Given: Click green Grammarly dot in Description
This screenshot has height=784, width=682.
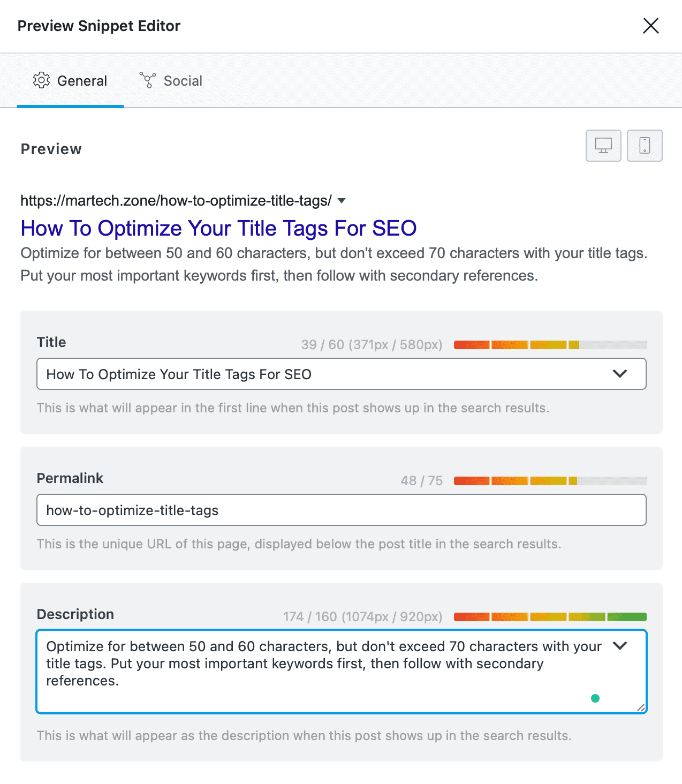Looking at the screenshot, I should coord(595,698).
